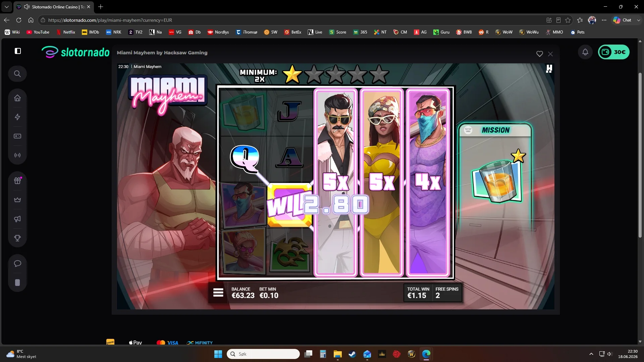Click the browser home icon

pos(31,20)
